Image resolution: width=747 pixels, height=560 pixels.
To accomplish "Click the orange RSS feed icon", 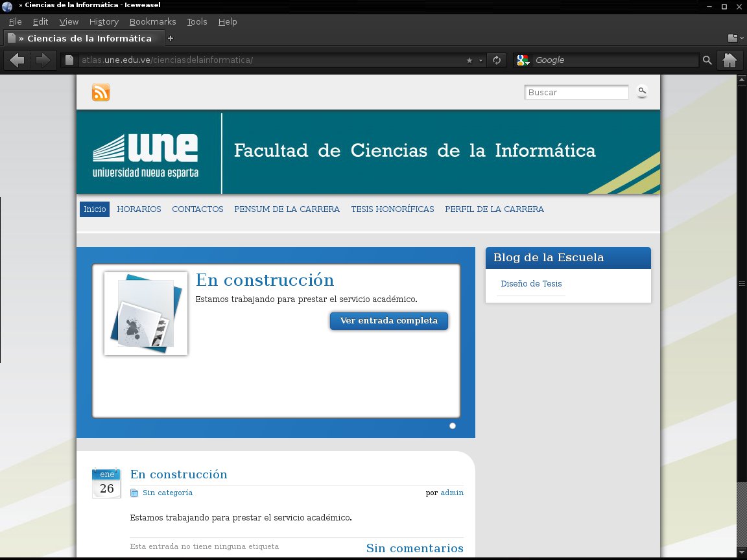I will click(101, 93).
